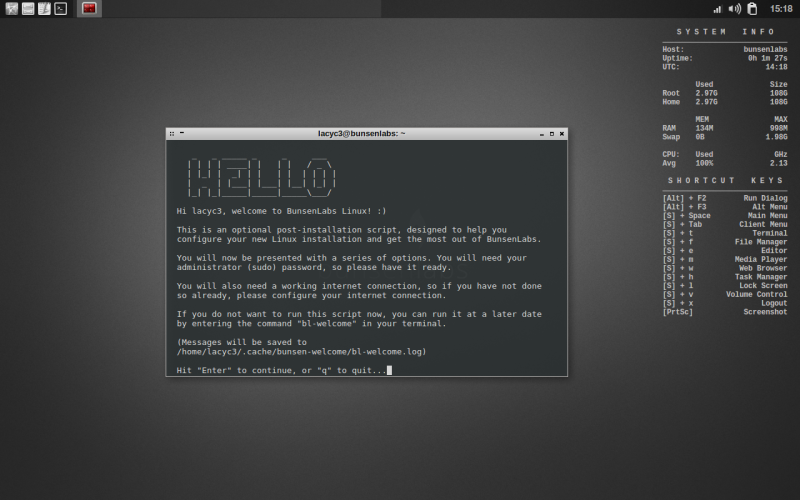800x500 pixels.
Task: Click the '[Alt] + F3 Alt Menu' row
Action: (x=724, y=207)
